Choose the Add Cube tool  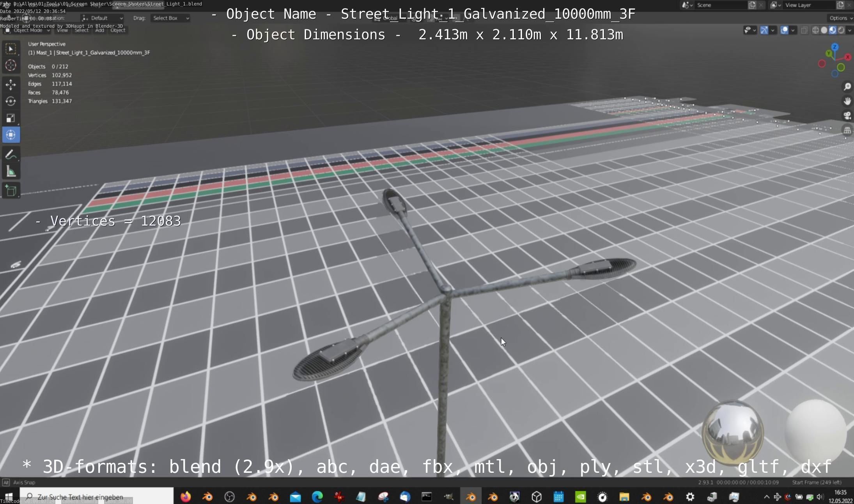tap(11, 191)
